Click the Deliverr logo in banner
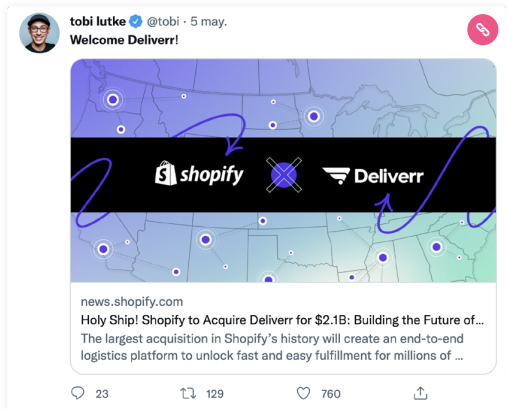 pyautogui.click(x=373, y=176)
